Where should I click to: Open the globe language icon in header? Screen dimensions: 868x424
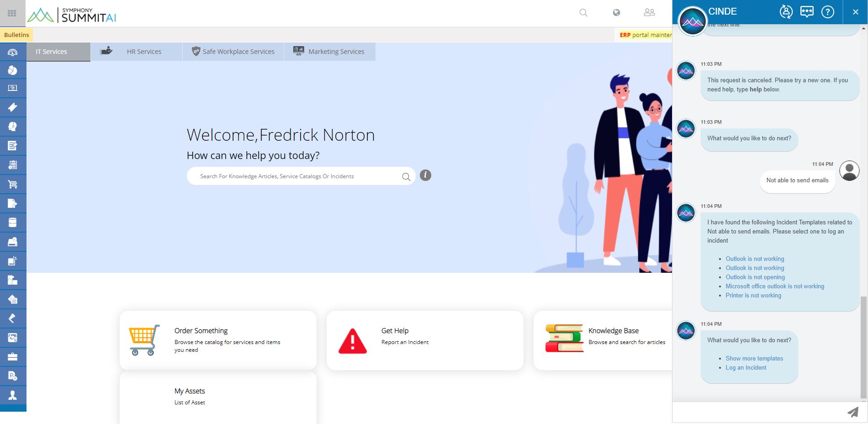(x=616, y=13)
